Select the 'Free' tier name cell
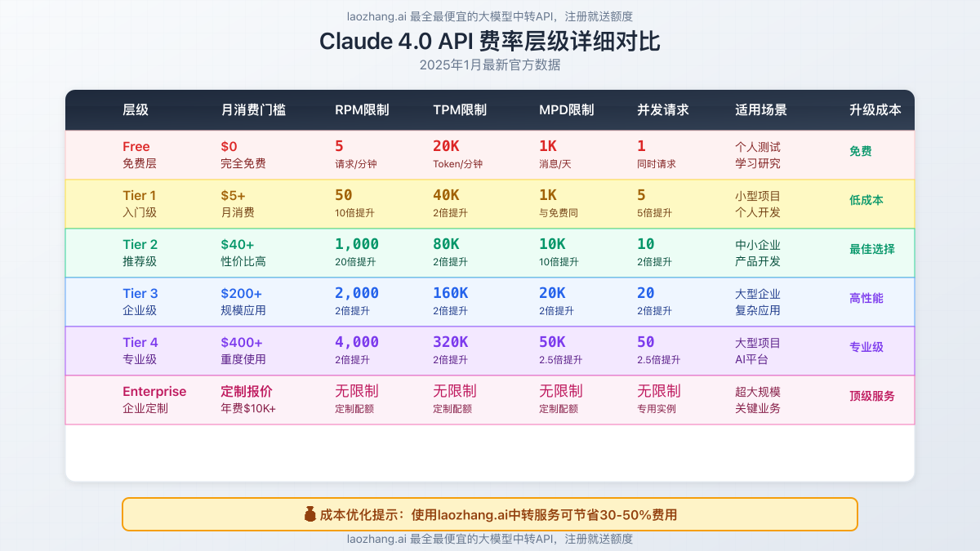Image resolution: width=980 pixels, height=551 pixels. (x=136, y=146)
